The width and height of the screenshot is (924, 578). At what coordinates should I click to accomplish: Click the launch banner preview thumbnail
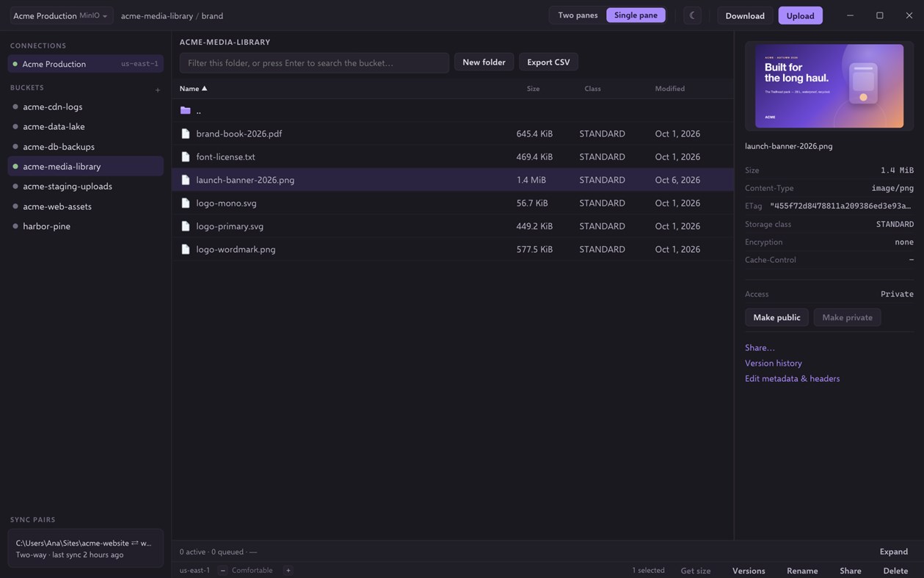point(829,86)
